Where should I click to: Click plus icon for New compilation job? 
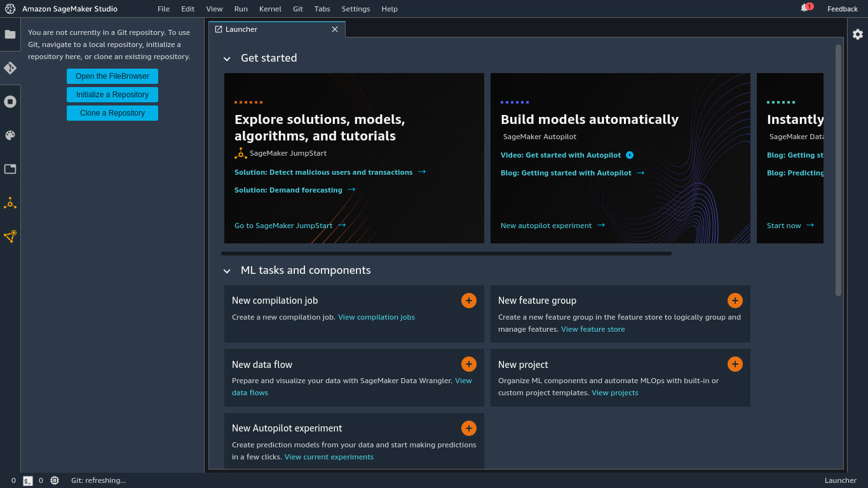[469, 301]
